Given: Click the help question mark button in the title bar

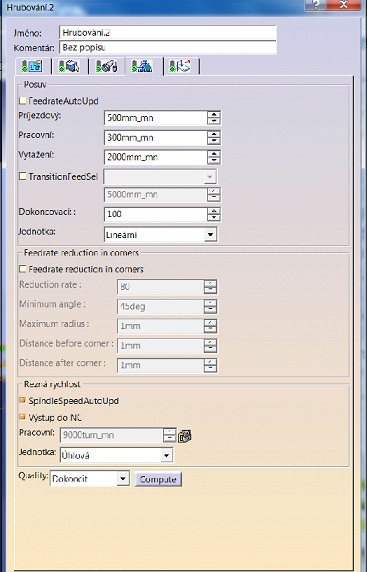Looking at the screenshot, I should pyautogui.click(x=316, y=5).
